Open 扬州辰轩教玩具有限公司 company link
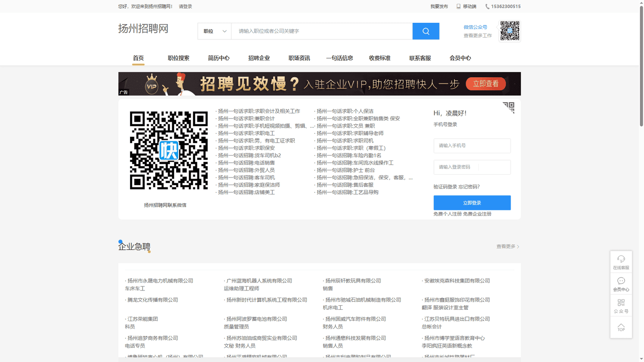This screenshot has width=644, height=362. 353,281
